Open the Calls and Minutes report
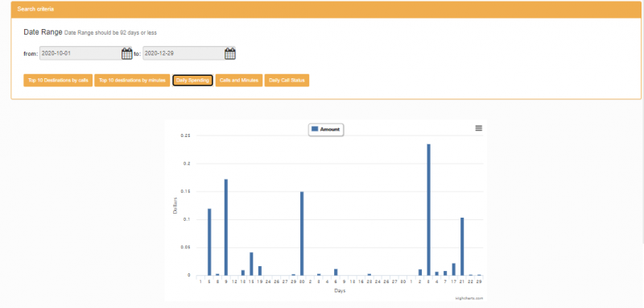Screen dimensions: 644x308 click(238, 81)
